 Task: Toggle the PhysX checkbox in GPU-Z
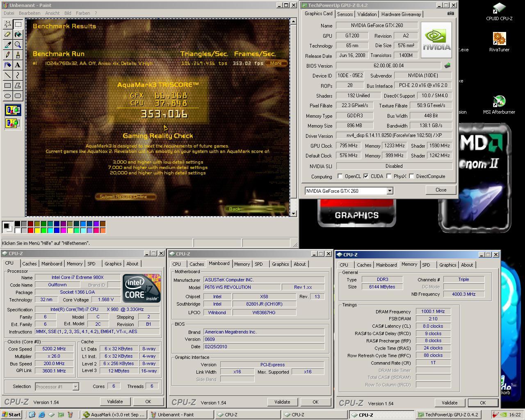click(x=389, y=176)
